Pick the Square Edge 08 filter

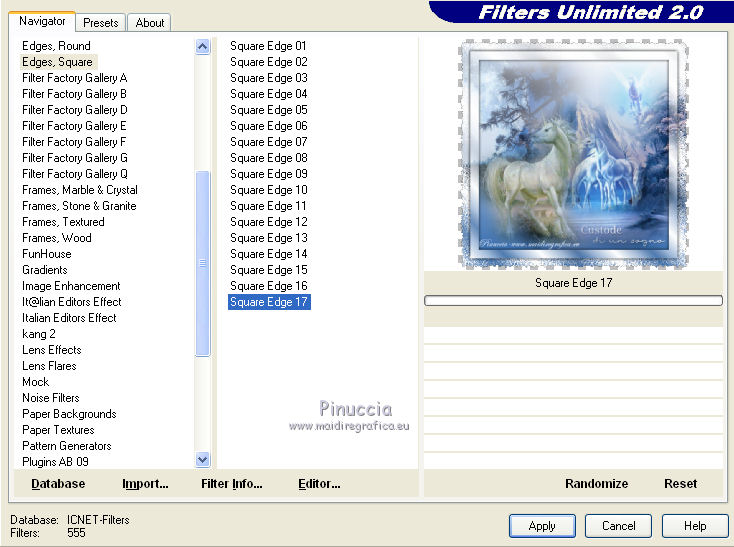(x=269, y=158)
